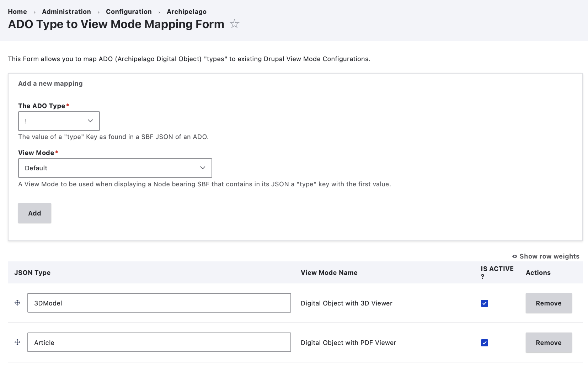Open the Administration breadcrumb link
This screenshot has width=588, height=367.
coord(66,12)
